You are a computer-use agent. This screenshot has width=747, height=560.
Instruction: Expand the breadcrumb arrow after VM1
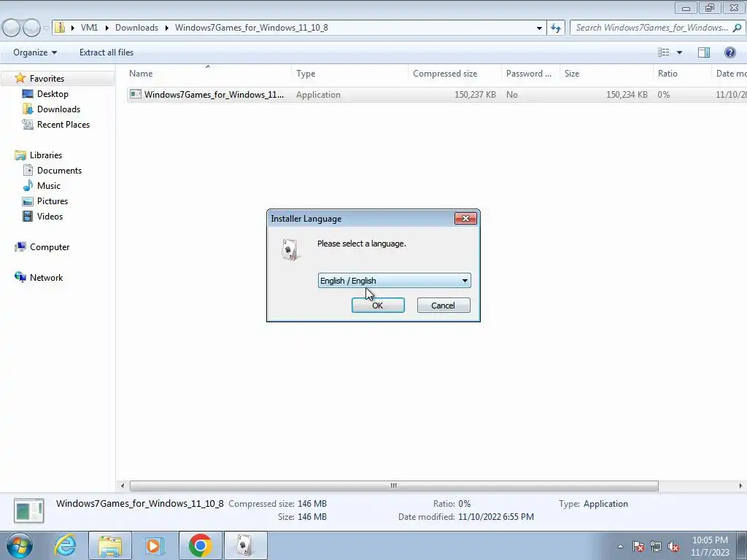tap(106, 28)
